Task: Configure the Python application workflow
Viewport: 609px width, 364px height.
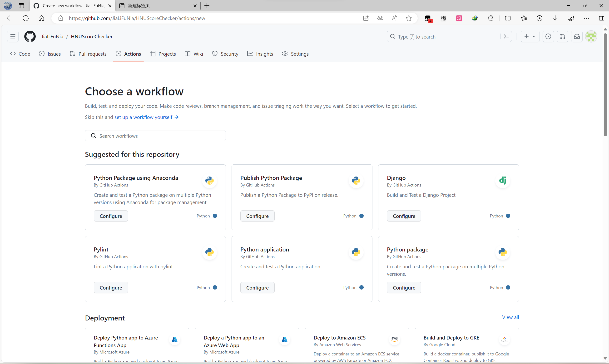Action: click(257, 287)
